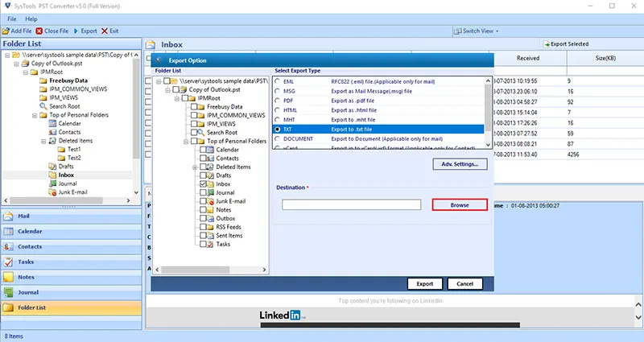
Task: Select the DOCUMENT export type radio button
Action: tap(278, 138)
